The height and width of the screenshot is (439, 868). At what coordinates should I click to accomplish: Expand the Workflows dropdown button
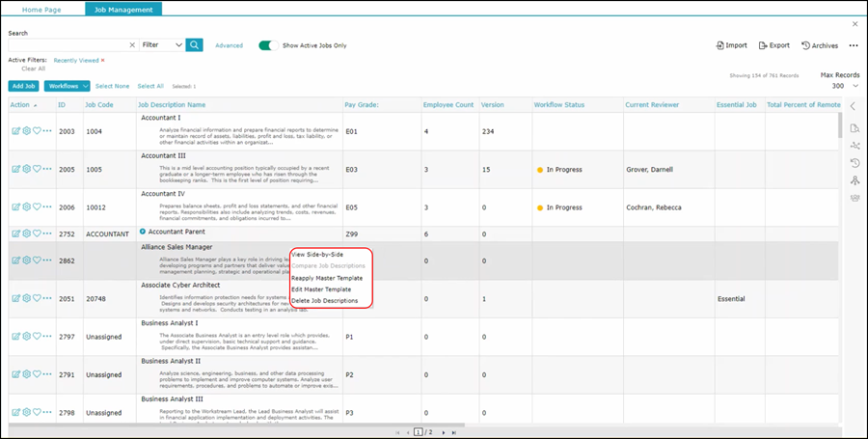click(x=68, y=86)
